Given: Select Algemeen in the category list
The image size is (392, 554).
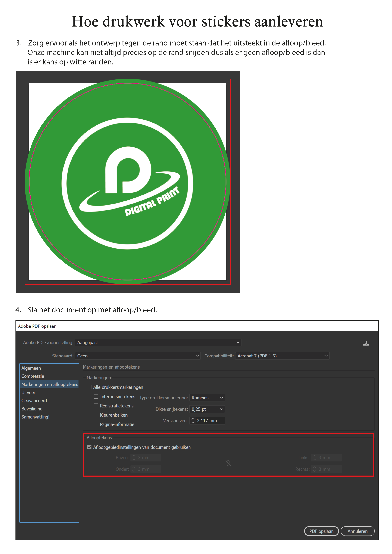Looking at the screenshot, I should pyautogui.click(x=49, y=368).
